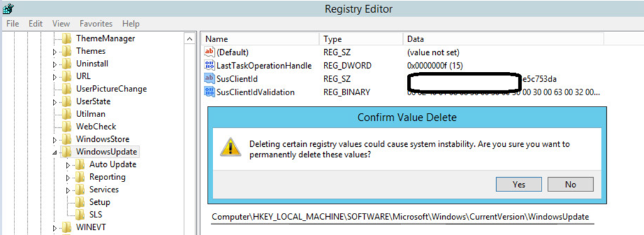Click the WebCheck folder icon
The image size is (644, 235).
pyautogui.click(x=67, y=127)
